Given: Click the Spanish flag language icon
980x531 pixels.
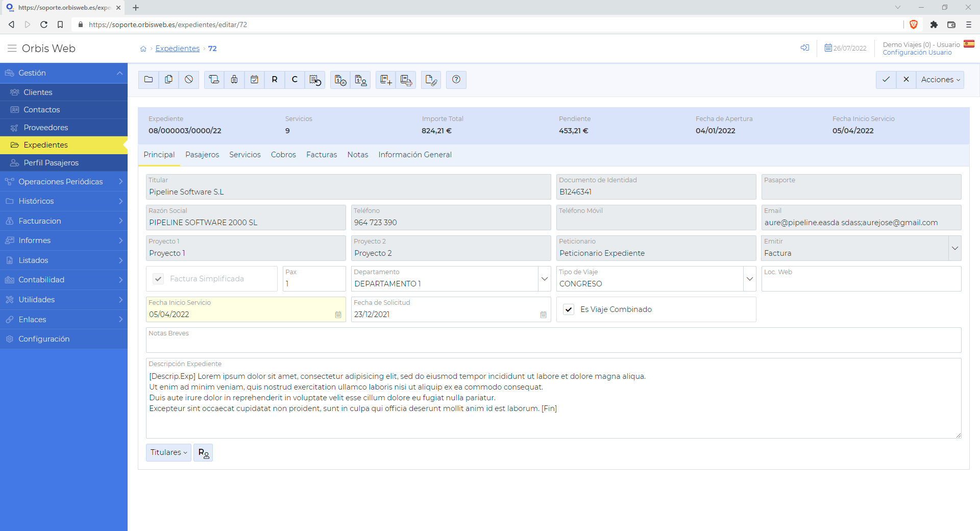Looking at the screenshot, I should (969, 44).
